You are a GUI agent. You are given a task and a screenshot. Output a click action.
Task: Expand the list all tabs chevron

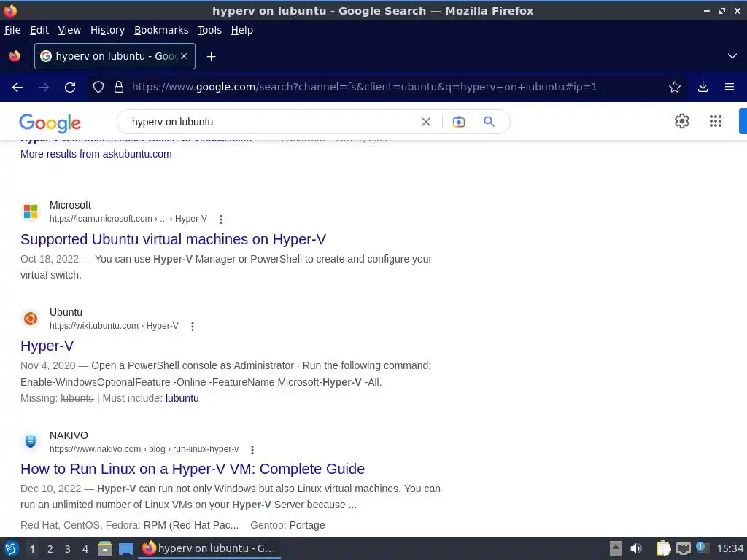[732, 56]
